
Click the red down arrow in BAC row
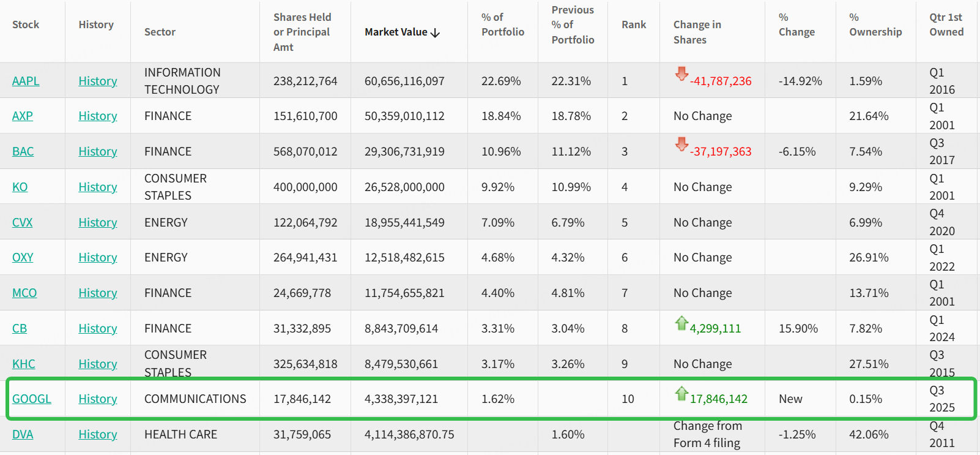681,145
